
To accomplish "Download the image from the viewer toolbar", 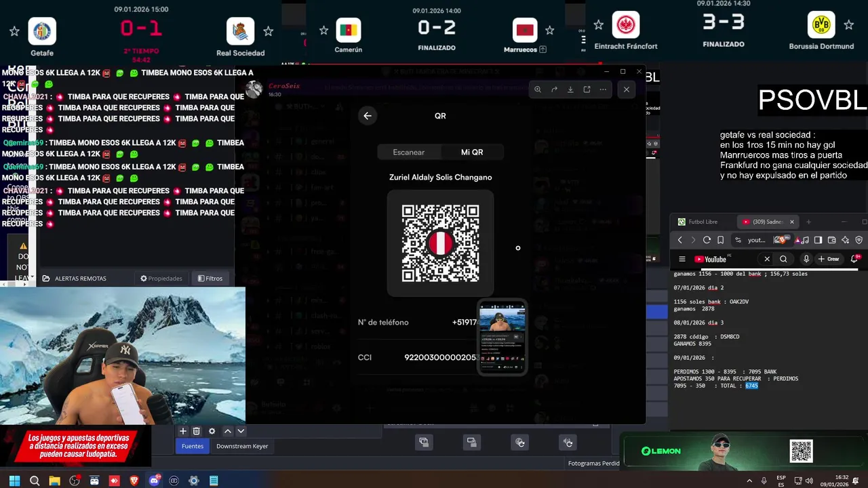I will pyautogui.click(x=570, y=89).
